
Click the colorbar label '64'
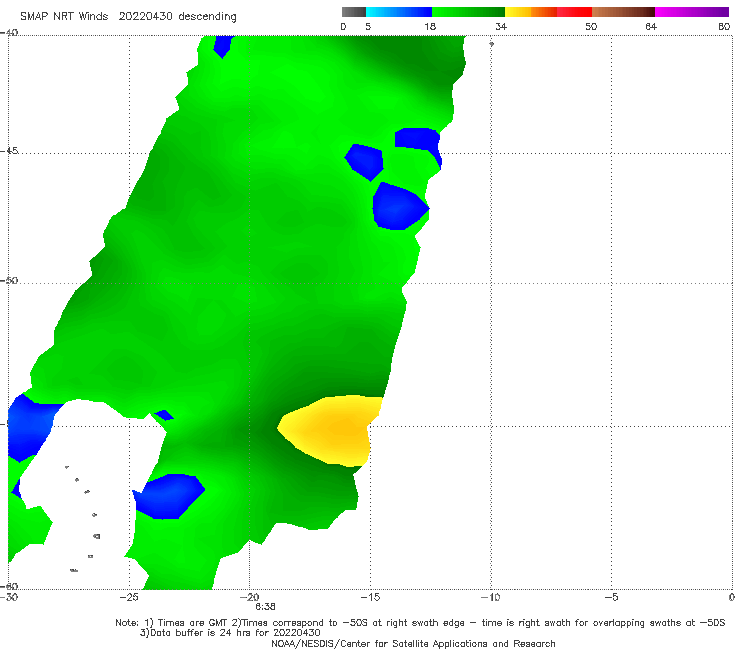[x=651, y=26]
